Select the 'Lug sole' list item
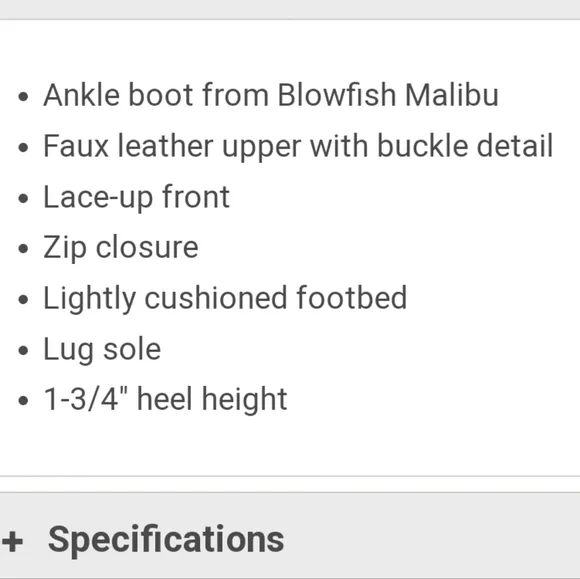The width and height of the screenshot is (580, 579). (x=102, y=349)
